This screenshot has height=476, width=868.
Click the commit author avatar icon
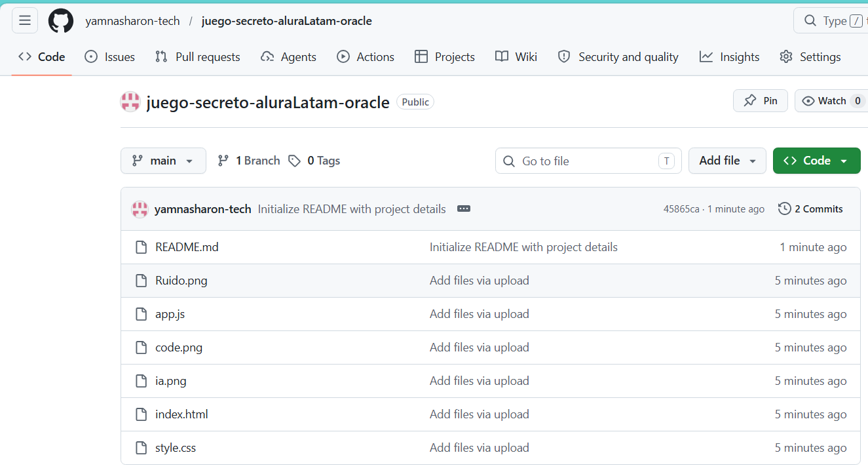tap(140, 209)
